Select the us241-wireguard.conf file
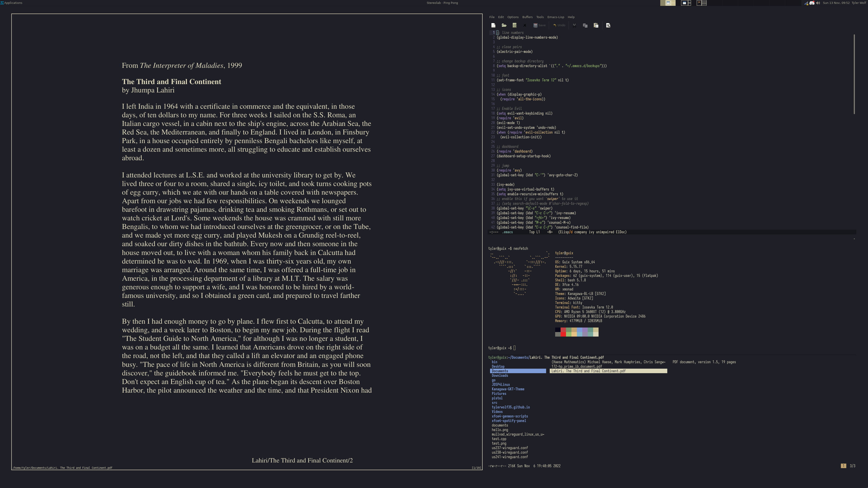Viewport: 868px width, 488px height. click(x=509, y=457)
